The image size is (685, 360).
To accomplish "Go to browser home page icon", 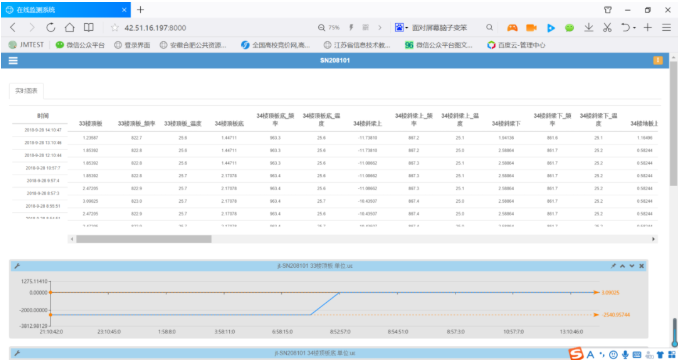I will (69, 28).
